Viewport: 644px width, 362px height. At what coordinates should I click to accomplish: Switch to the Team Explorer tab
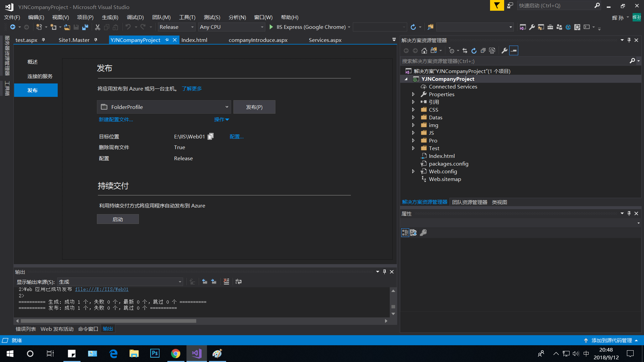pyautogui.click(x=470, y=202)
